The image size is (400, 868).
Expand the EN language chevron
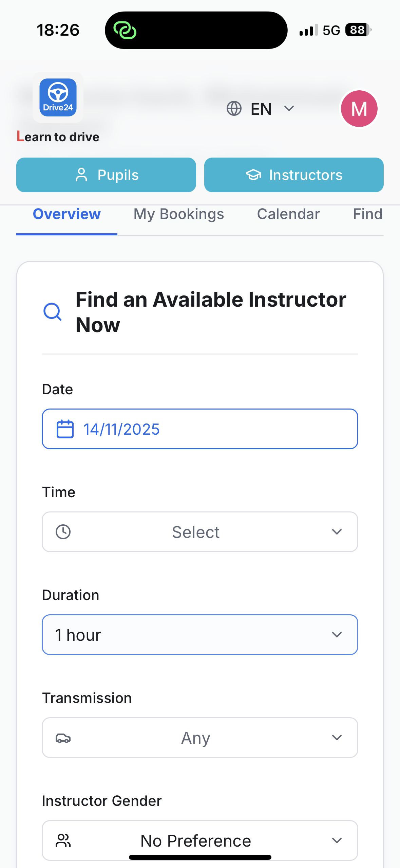(x=289, y=108)
